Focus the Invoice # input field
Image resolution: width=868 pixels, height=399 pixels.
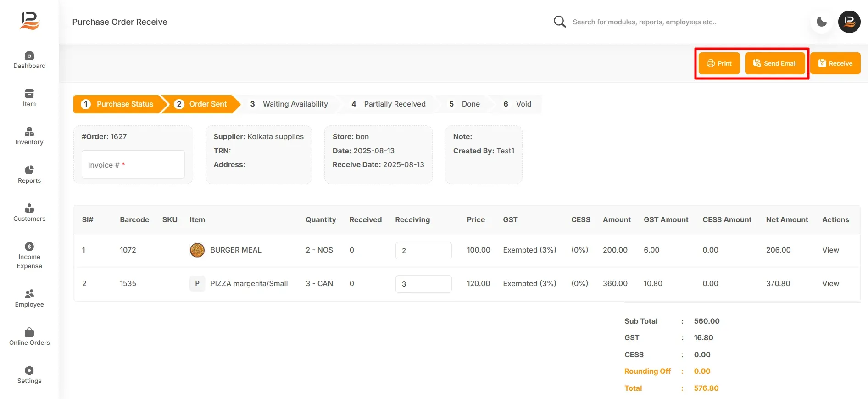tap(133, 165)
